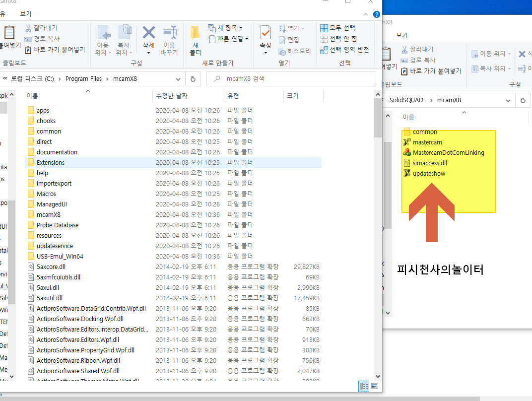Click the blue help question mark icon
Screen dimensions: 532x401
[x=376, y=14]
